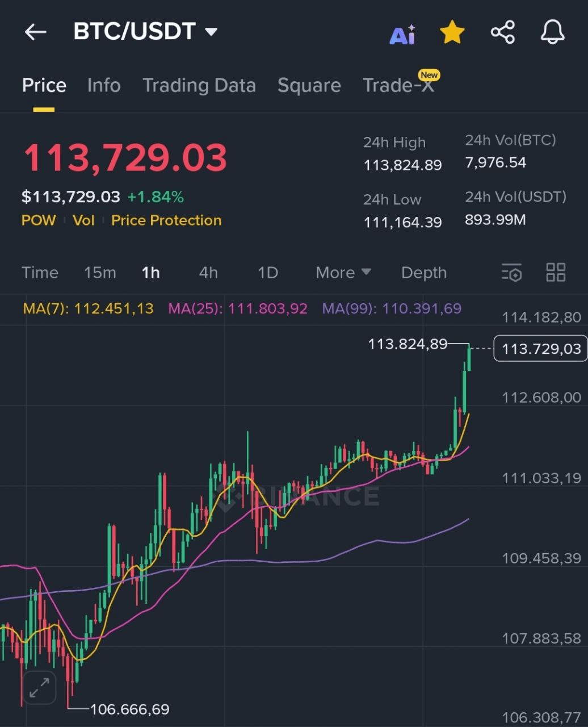
Task: Tap the Price Protection link
Action: (x=166, y=220)
